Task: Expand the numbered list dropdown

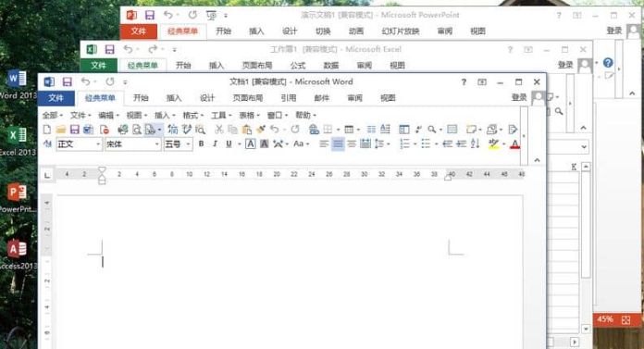Action: point(415,143)
